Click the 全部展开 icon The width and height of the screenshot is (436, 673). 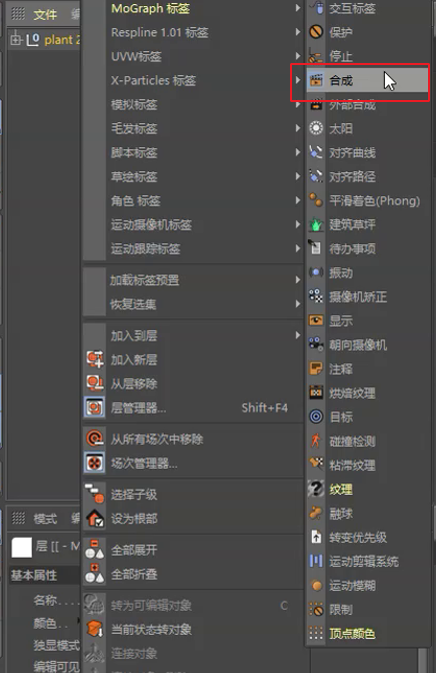pyautogui.click(x=94, y=550)
